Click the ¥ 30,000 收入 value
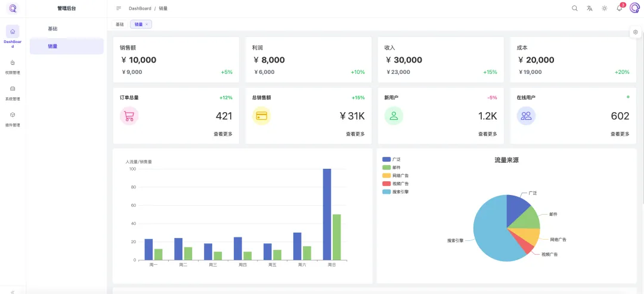The image size is (644, 294). click(404, 60)
